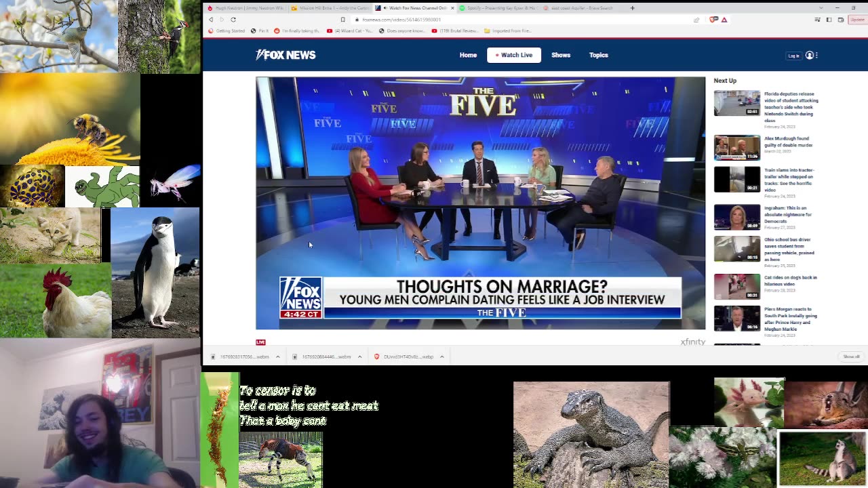
Task: Click the I'm finally taking bookmark
Action: [297, 30]
